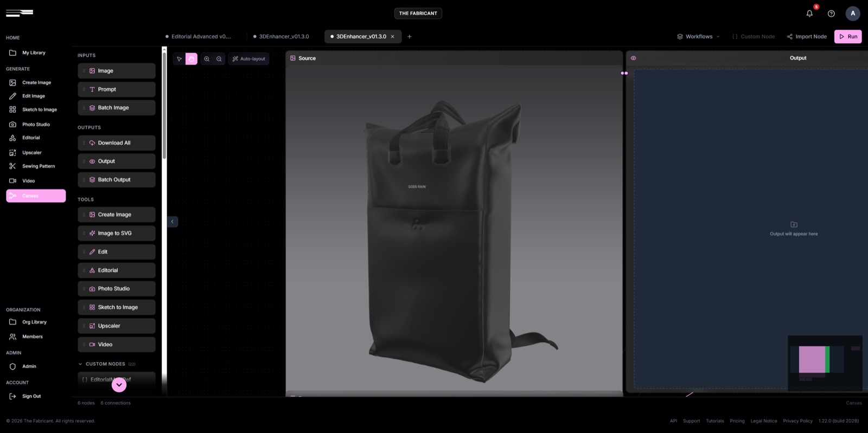Open the account avatar labeled A
Viewport: 868px width, 433px height.
pos(853,14)
